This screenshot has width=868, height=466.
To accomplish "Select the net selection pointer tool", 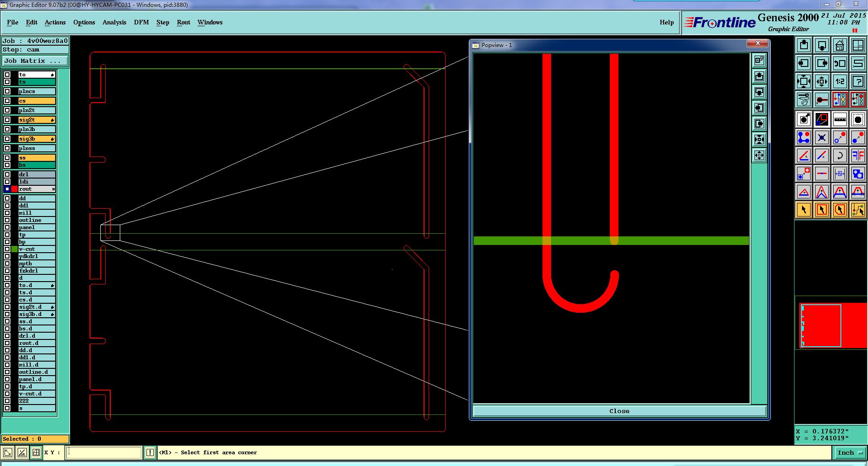I will coord(858,210).
